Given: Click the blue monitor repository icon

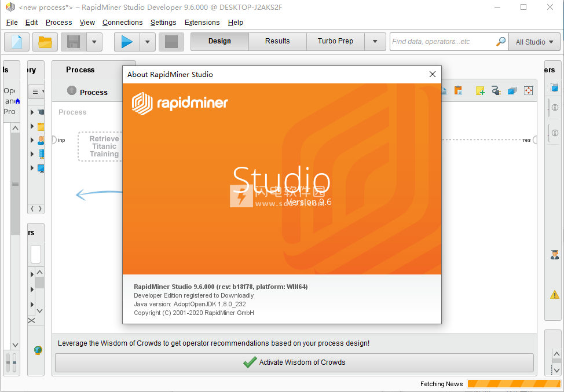Looking at the screenshot, I should [41, 168].
